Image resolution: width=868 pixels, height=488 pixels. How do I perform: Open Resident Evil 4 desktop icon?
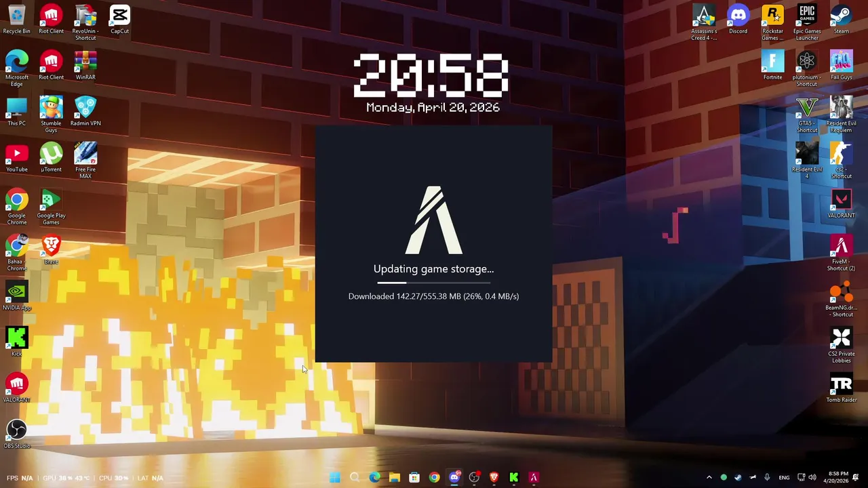pos(807,160)
